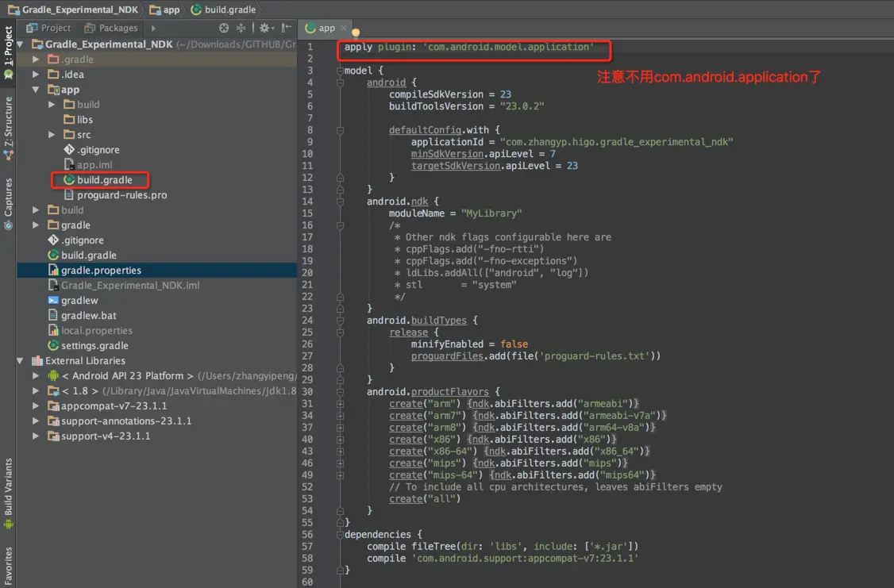This screenshot has width=894, height=588.
Task: Fold the release block at line 25
Action: click(x=340, y=332)
